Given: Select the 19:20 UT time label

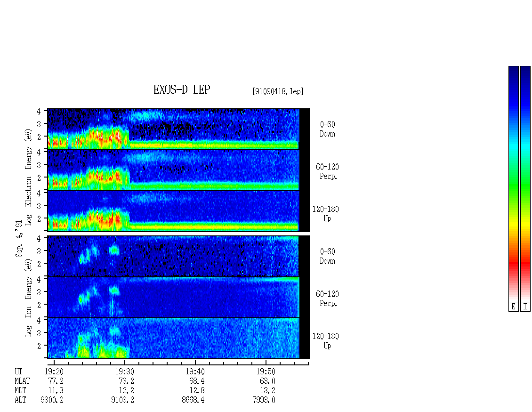Looking at the screenshot, I should [x=54, y=372].
